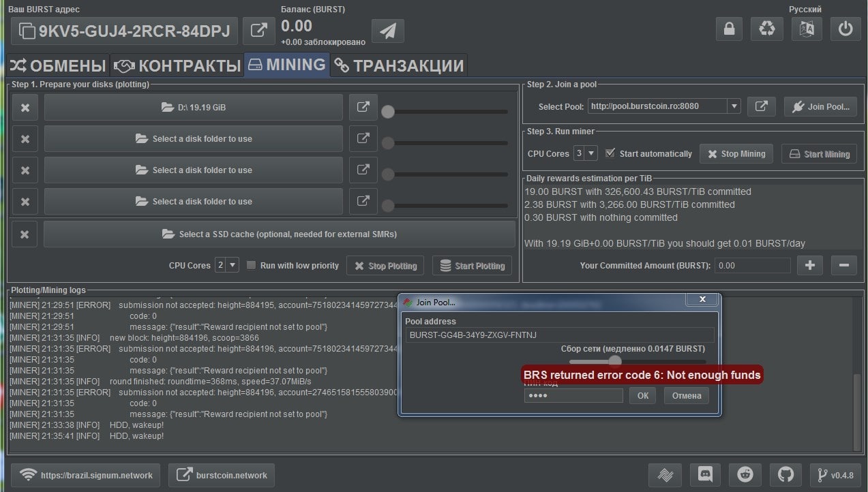Click the padlock icon in the header
The width and height of the screenshot is (868, 492).
(x=729, y=29)
